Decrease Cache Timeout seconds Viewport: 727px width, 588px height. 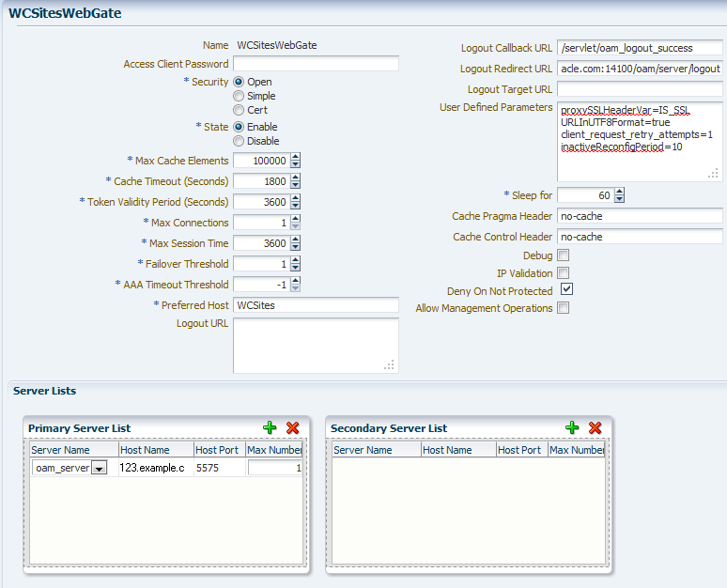click(295, 184)
